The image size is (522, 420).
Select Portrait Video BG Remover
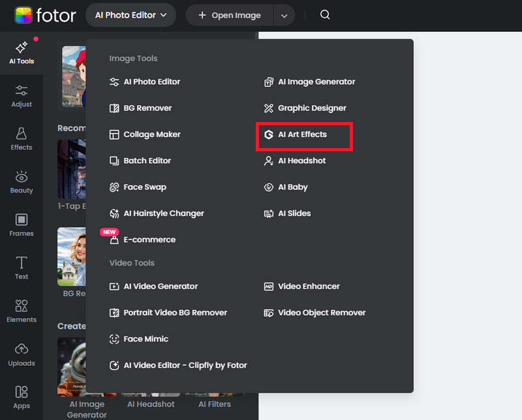[168, 313]
